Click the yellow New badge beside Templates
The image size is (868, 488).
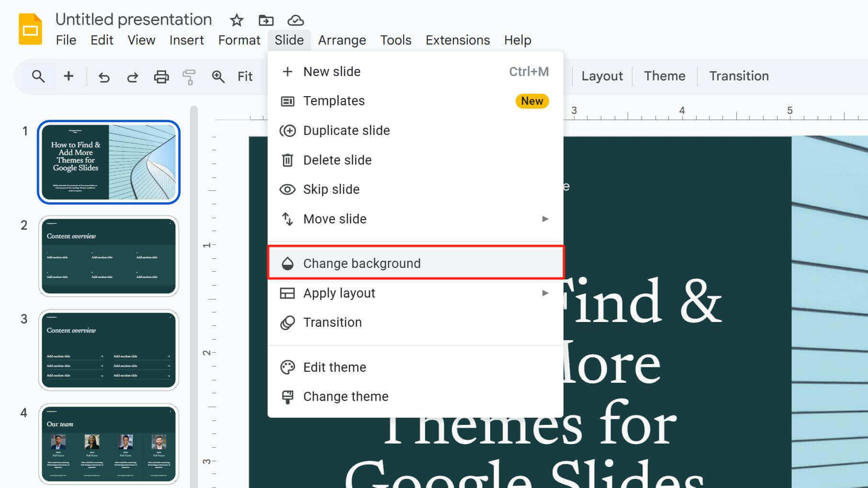(x=532, y=101)
